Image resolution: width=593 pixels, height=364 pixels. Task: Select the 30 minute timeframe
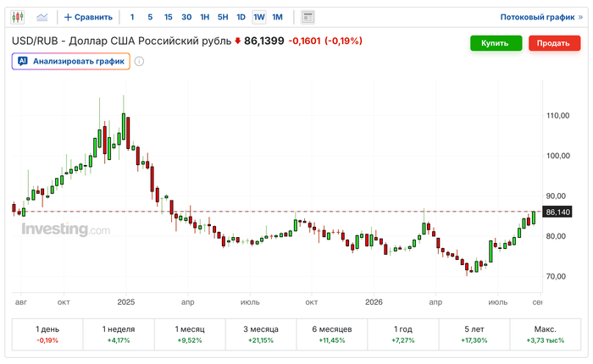(x=186, y=17)
